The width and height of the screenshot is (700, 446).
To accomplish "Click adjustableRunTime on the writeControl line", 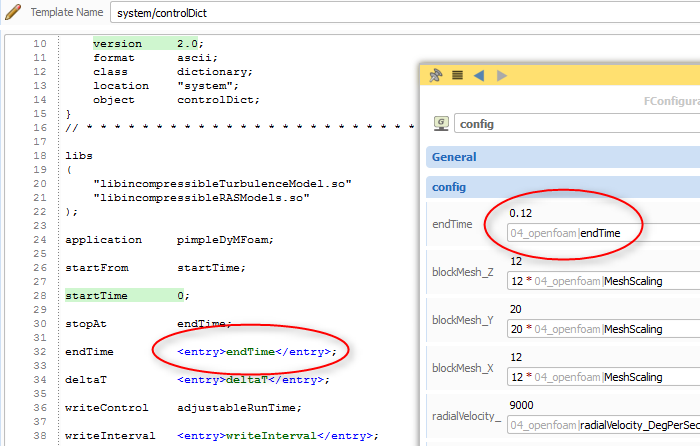I will point(239,408).
